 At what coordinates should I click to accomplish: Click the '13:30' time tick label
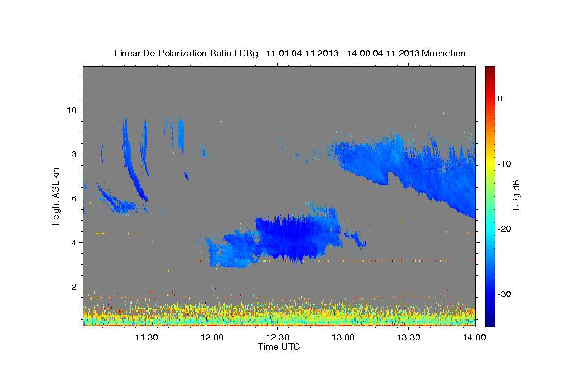point(409,337)
